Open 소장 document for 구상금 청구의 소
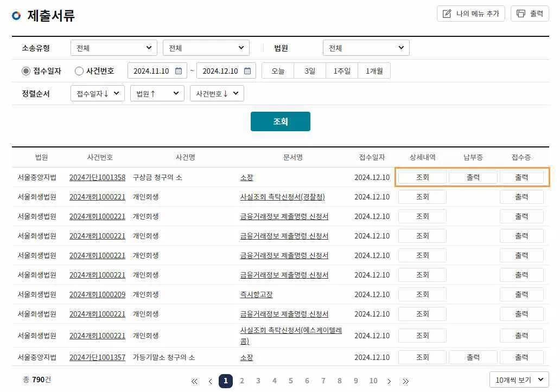 pyautogui.click(x=246, y=177)
